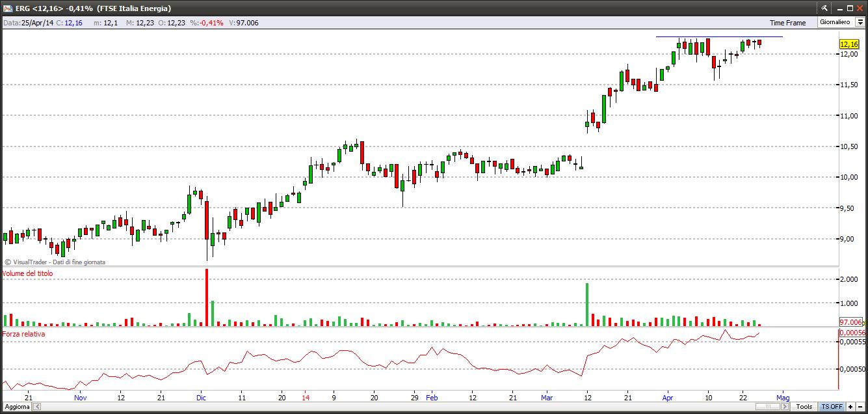Click the 9,00 price axis label

(847, 240)
